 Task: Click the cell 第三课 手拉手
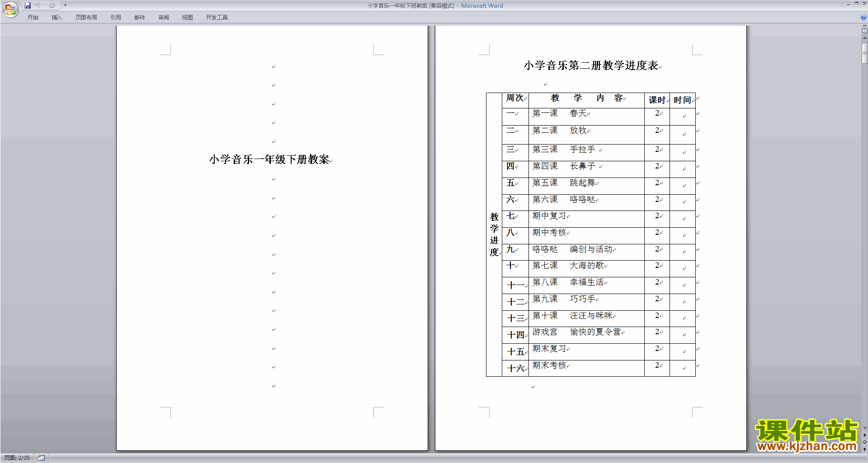(587, 153)
